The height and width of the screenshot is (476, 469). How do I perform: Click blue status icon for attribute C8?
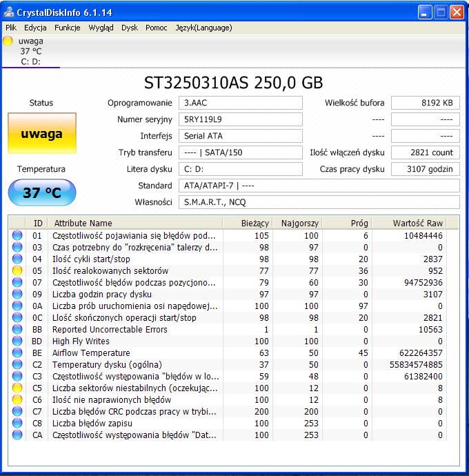point(17,423)
